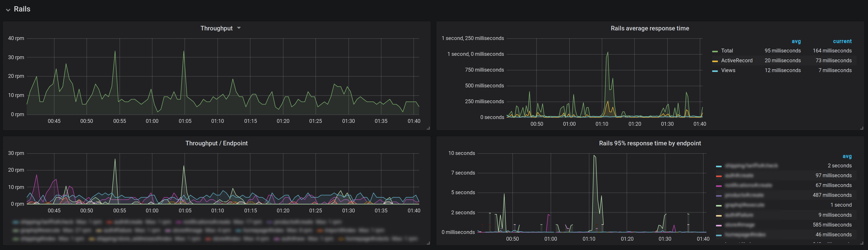
Task: Open color picker for Total green swatch
Action: (x=715, y=51)
